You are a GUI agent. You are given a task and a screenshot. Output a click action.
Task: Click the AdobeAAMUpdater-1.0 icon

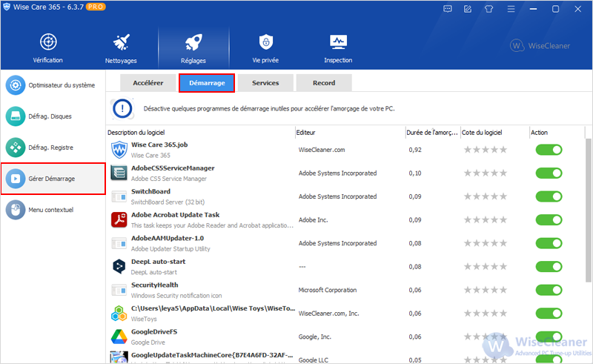(x=119, y=243)
